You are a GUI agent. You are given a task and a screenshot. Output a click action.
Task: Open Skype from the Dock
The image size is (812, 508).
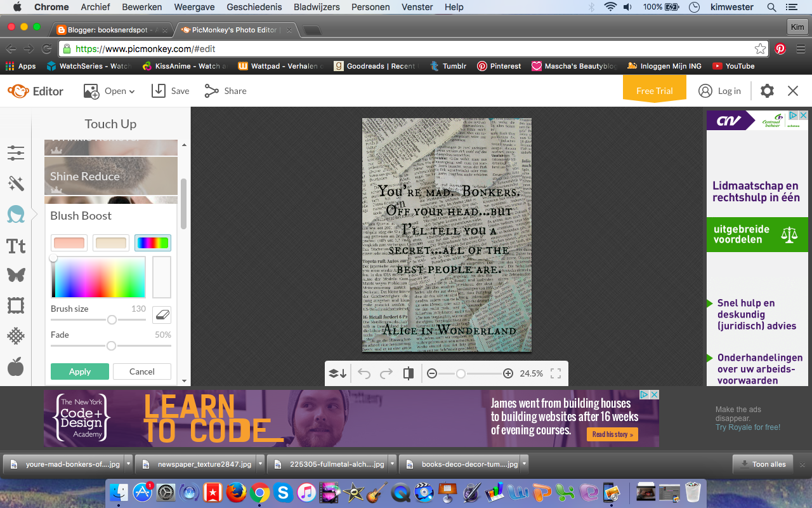point(282,492)
